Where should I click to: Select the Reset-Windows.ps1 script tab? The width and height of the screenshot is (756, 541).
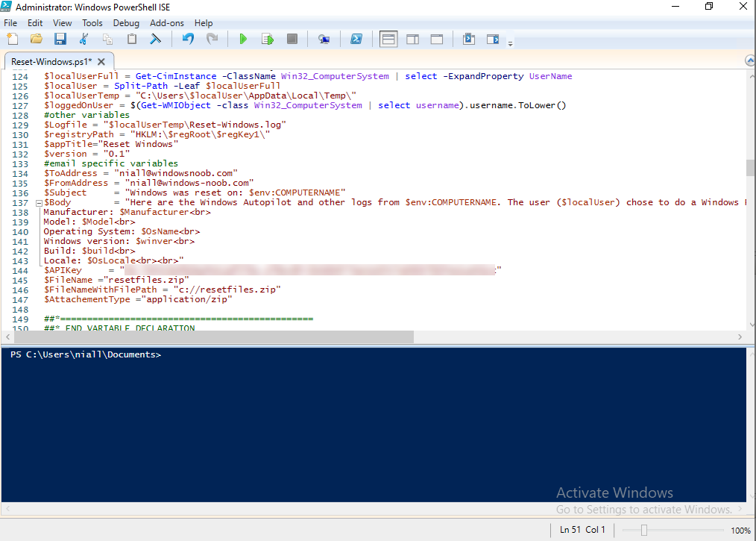point(51,62)
